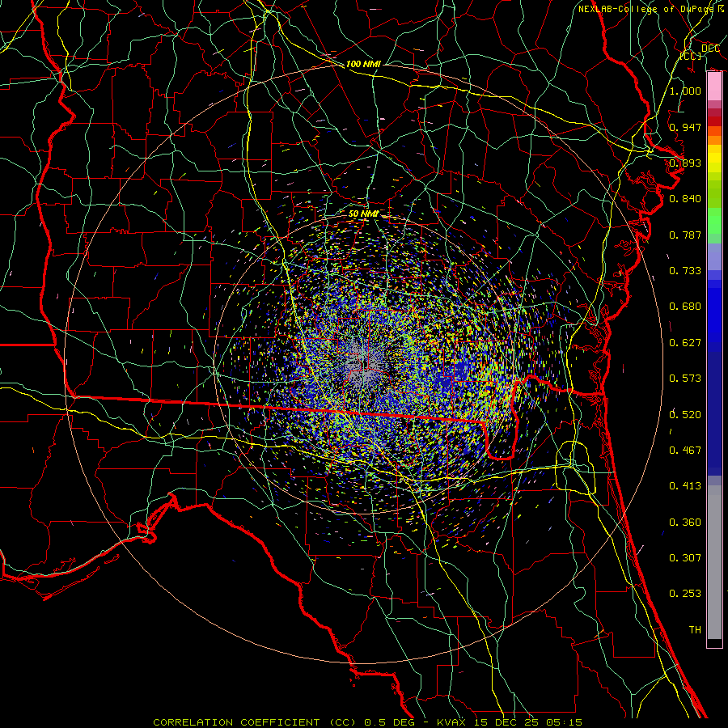Click the 0.573 scale value
The height and width of the screenshot is (728, 728).
point(685,379)
